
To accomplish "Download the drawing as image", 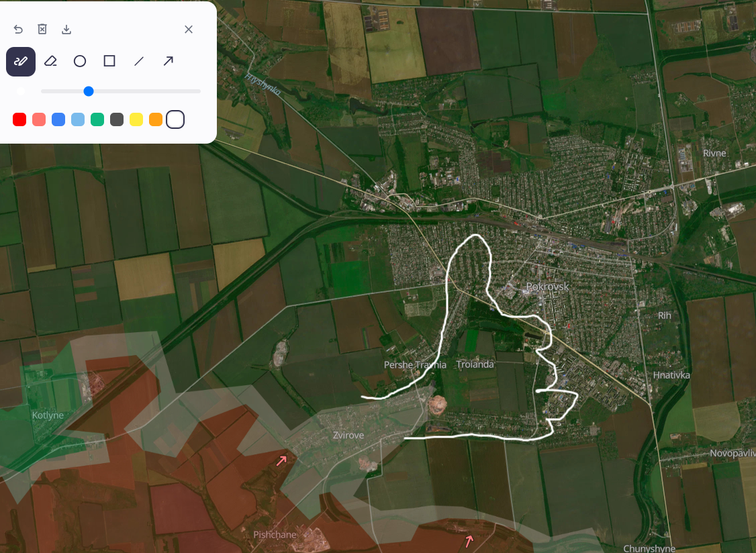I will point(66,30).
